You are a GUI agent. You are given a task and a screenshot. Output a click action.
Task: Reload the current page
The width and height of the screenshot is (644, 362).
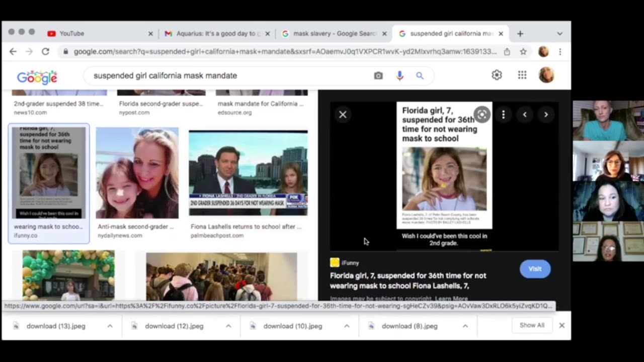45,51
